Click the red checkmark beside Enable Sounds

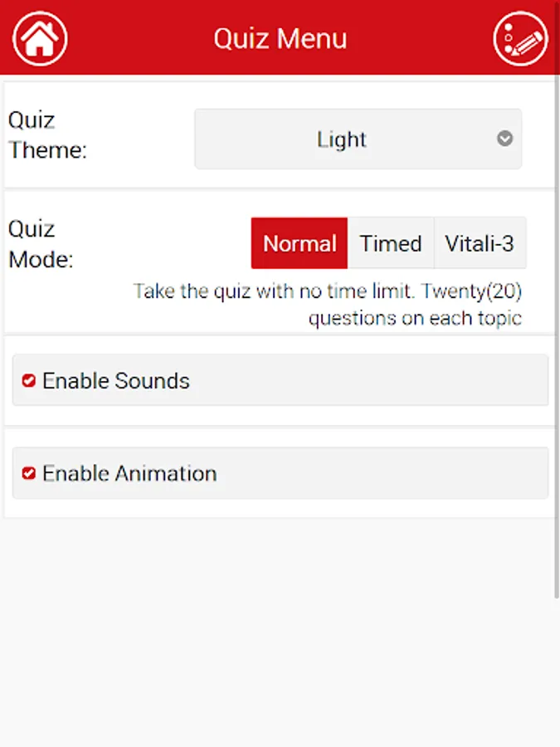(x=29, y=381)
